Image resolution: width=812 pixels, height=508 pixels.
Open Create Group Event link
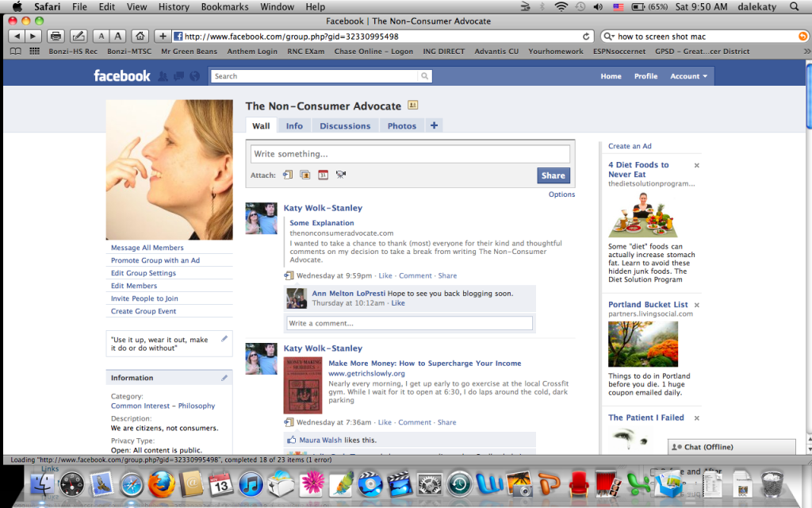[x=144, y=311]
